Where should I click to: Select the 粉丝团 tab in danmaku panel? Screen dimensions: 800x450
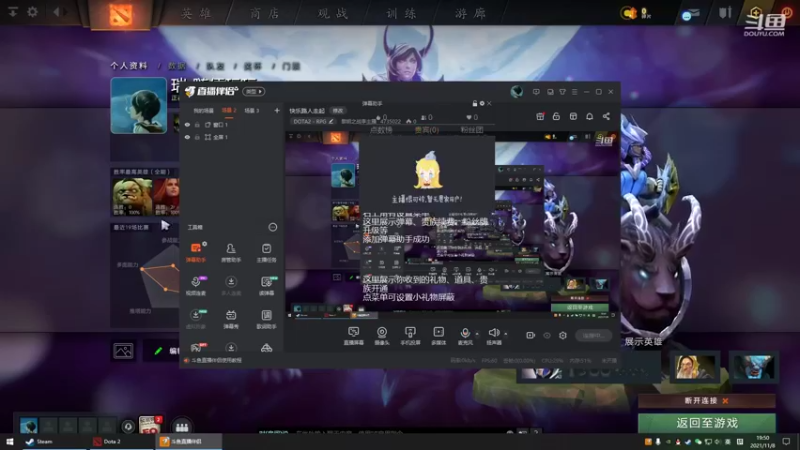[471, 130]
